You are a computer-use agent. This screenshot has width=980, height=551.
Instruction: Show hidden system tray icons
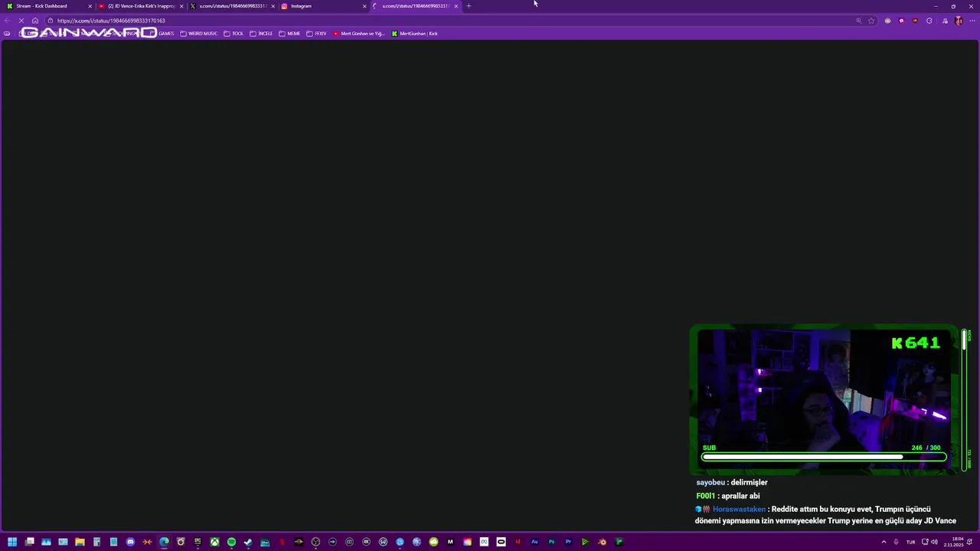coord(884,542)
